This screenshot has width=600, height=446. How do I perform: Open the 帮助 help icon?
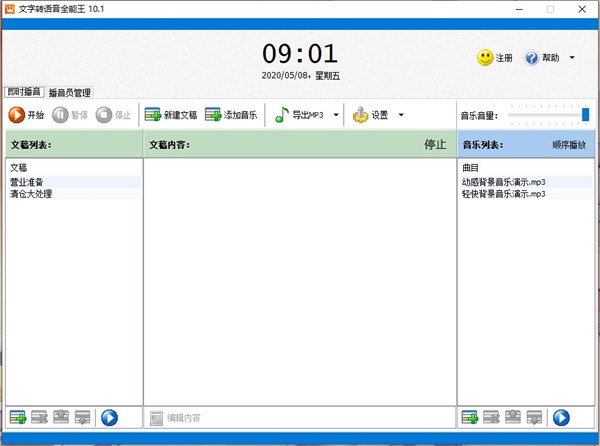click(531, 58)
